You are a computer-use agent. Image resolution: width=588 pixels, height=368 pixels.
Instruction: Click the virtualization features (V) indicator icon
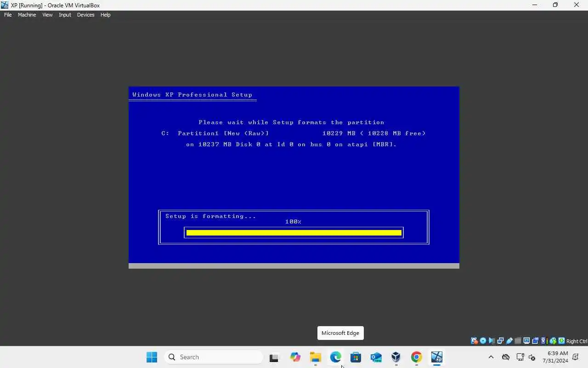pyautogui.click(x=544, y=341)
